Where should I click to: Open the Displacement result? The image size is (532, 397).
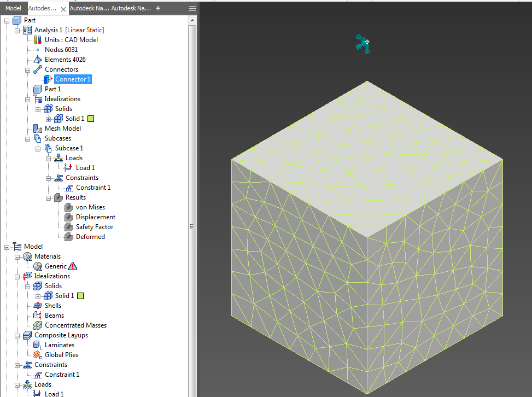70,217
